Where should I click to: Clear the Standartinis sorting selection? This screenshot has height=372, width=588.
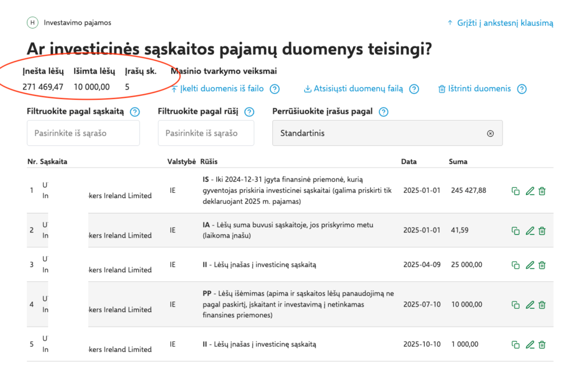pyautogui.click(x=490, y=133)
